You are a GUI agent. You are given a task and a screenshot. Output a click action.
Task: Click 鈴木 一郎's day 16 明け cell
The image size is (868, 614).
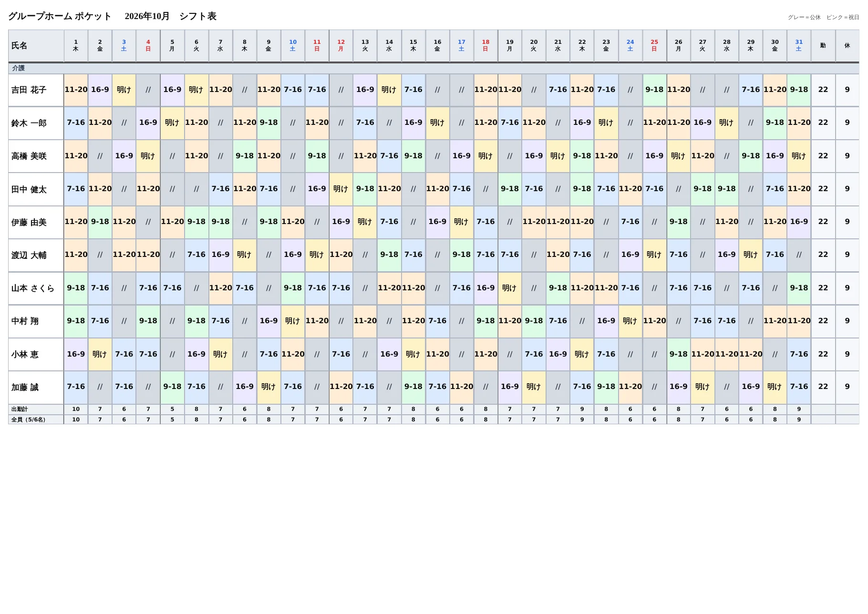click(x=437, y=123)
